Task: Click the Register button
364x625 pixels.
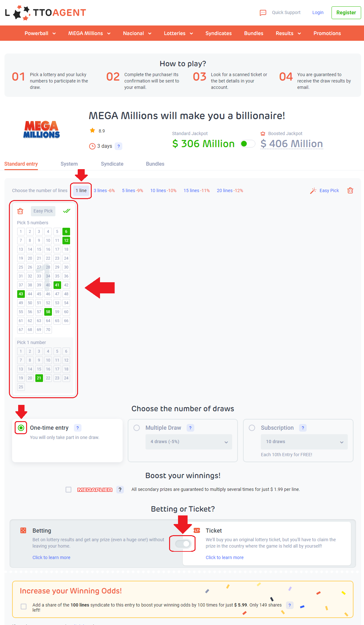Action: 346,13
